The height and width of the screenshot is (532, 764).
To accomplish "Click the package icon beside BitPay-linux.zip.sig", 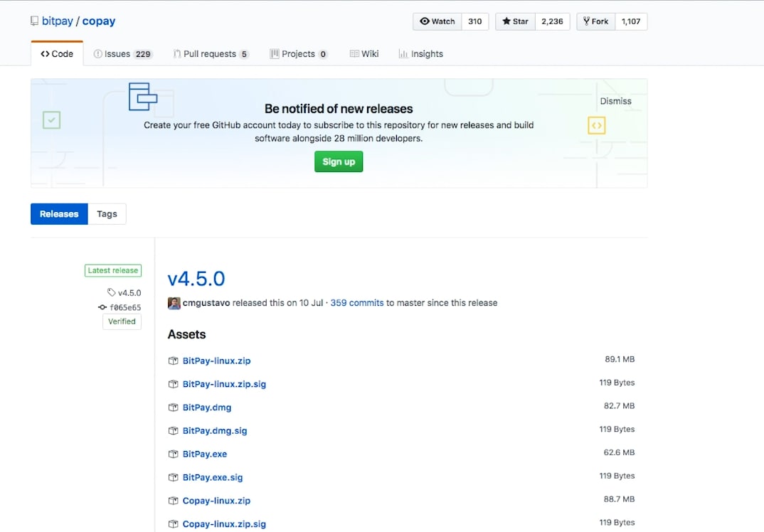I will point(173,384).
